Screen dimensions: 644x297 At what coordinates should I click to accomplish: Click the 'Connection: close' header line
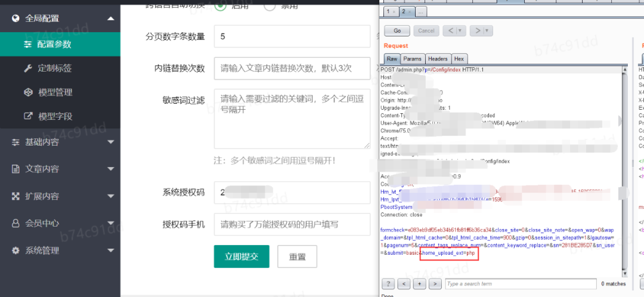[x=401, y=215]
